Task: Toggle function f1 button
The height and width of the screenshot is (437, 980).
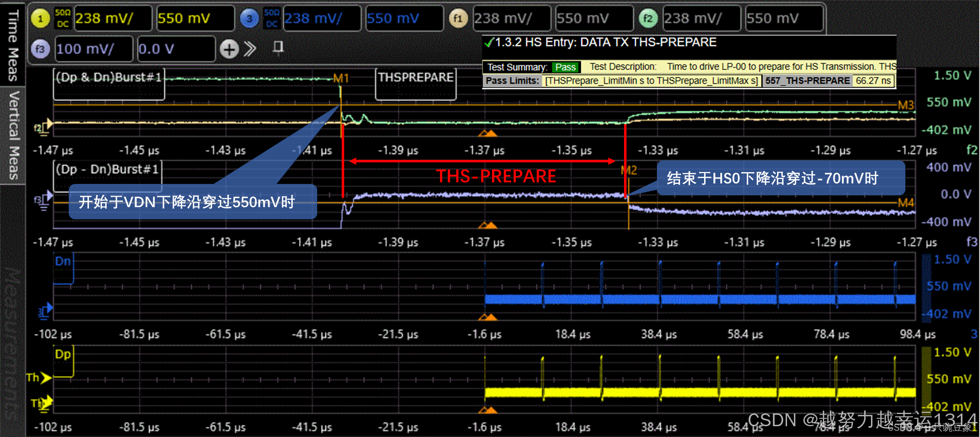Action: click(458, 19)
